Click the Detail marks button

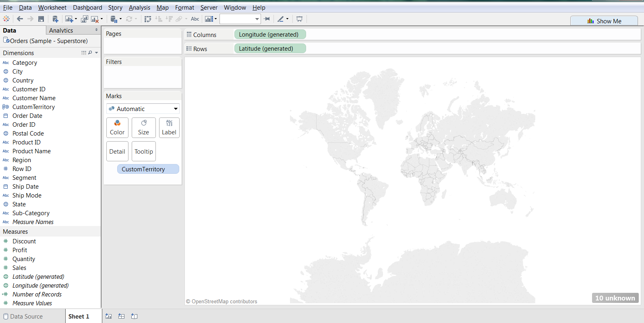coord(117,151)
